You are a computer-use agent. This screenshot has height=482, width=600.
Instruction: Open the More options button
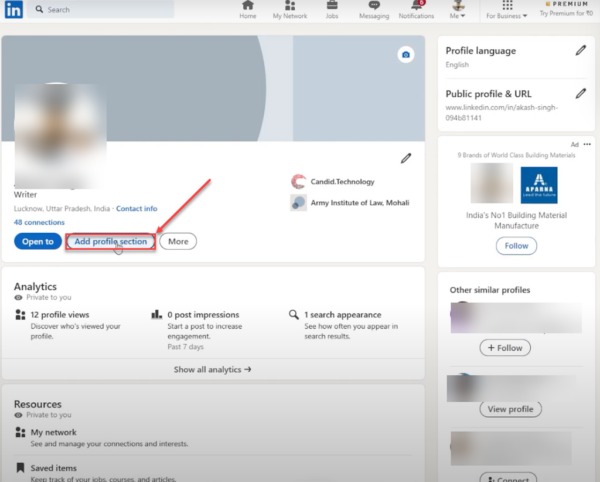tap(178, 241)
